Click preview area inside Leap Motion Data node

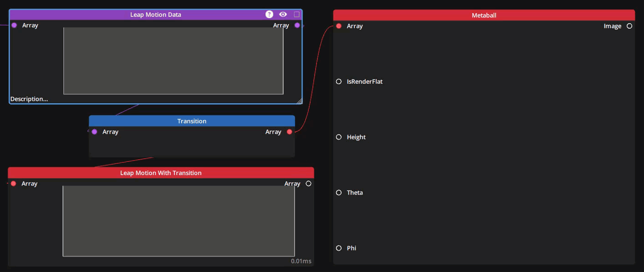174,61
